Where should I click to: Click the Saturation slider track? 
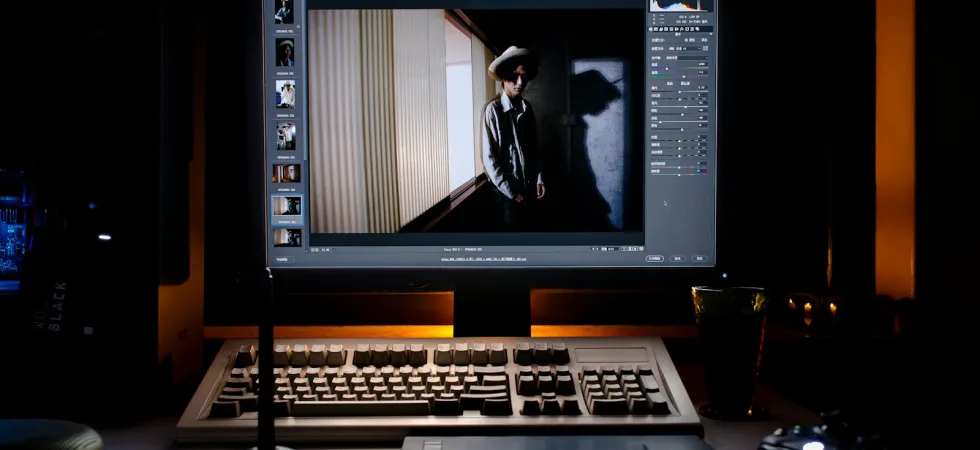point(679,174)
